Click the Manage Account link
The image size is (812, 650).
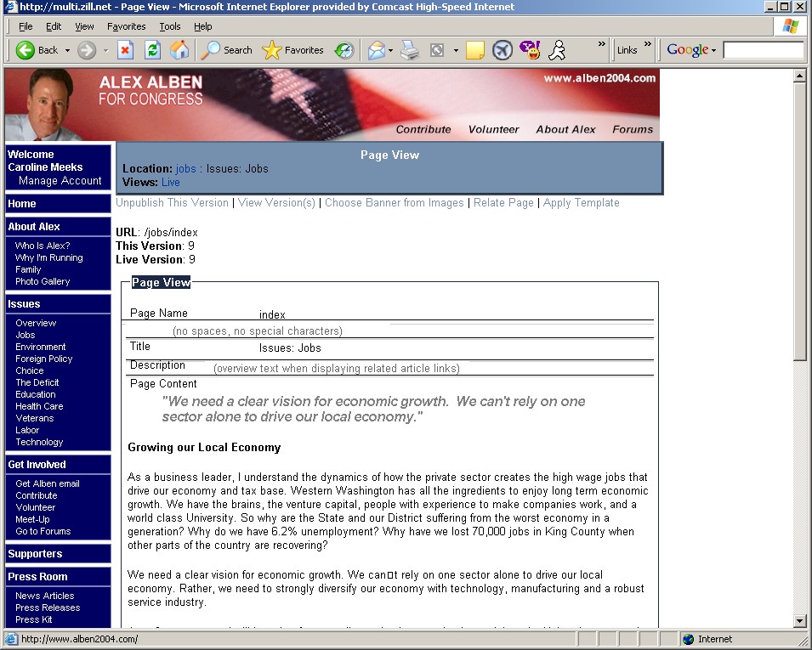pyautogui.click(x=60, y=181)
